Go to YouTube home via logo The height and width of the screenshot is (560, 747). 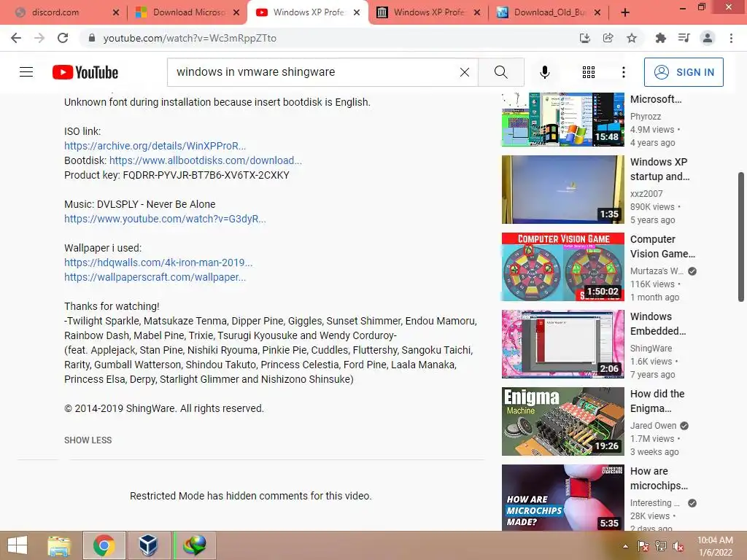tap(85, 72)
